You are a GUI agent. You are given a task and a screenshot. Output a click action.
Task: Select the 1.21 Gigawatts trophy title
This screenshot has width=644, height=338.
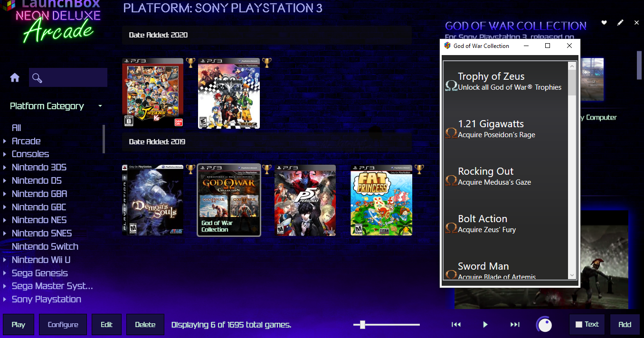491,124
